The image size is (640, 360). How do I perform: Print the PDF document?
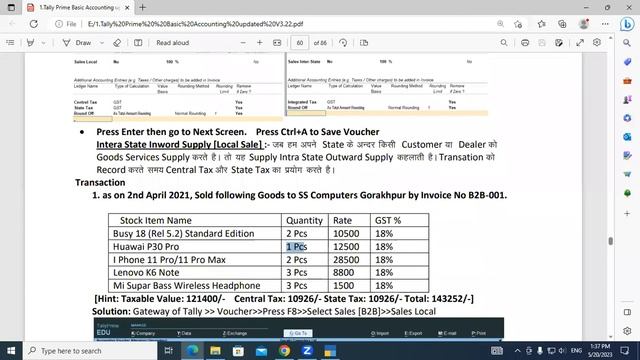(x=525, y=42)
